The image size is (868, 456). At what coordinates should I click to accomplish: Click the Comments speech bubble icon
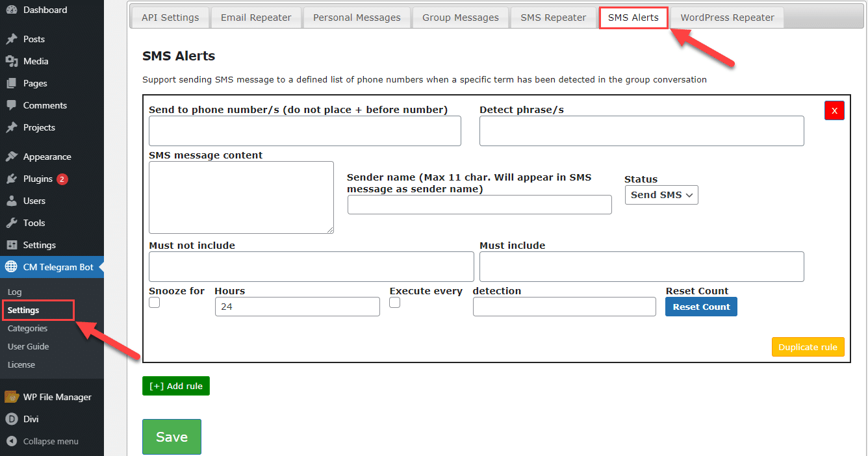coord(12,105)
